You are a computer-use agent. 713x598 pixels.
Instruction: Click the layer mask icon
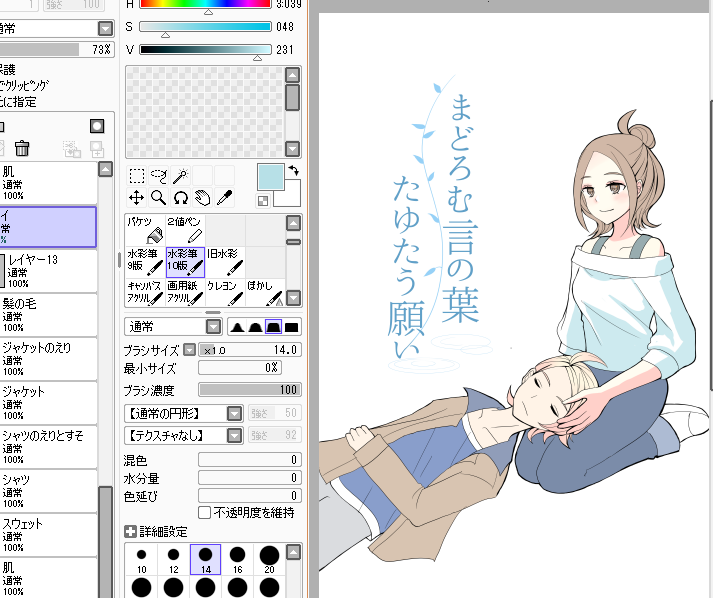point(97,126)
